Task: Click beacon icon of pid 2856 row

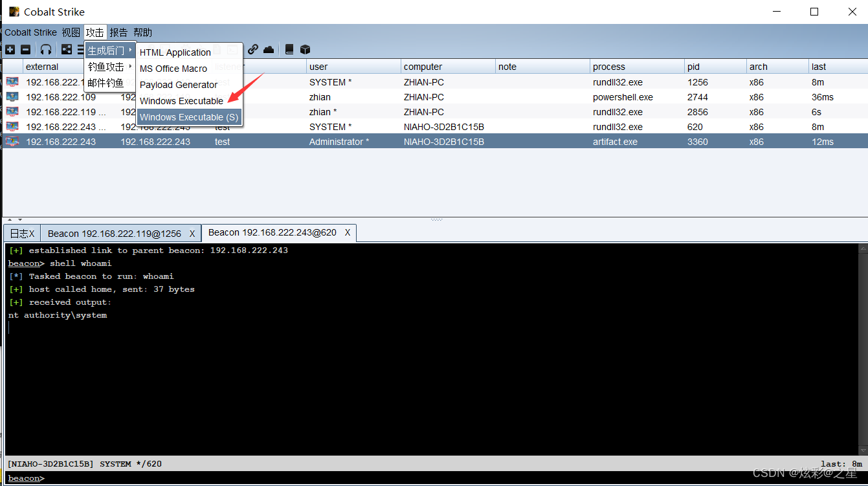Action: 12,112
